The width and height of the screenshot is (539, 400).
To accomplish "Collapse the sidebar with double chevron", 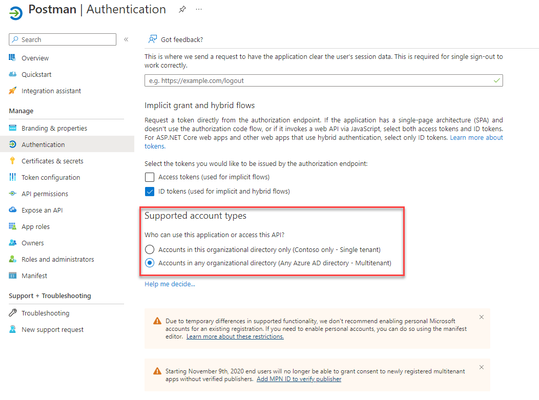I will tap(126, 40).
